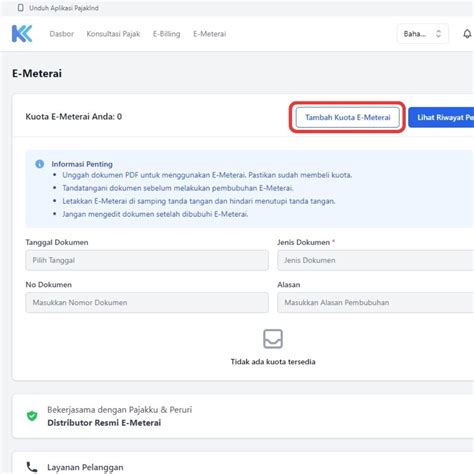The image size is (474, 474).
Task: Open the Jenis Dokumen dropdown field
Action: click(x=376, y=260)
